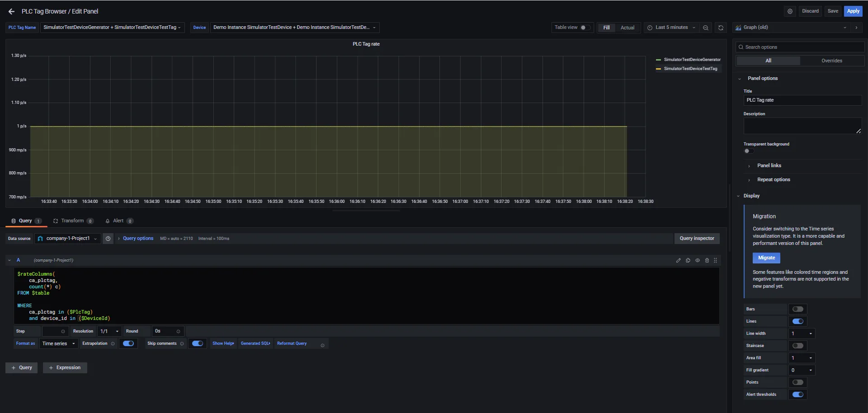Viewport: 868px width, 413px height.
Task: Enable Points switch
Action: pos(798,382)
